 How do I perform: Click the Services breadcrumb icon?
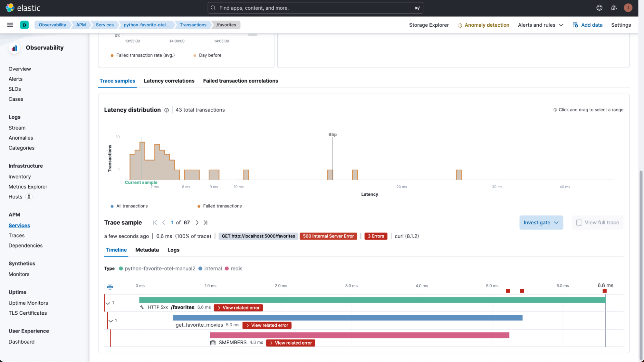point(104,25)
